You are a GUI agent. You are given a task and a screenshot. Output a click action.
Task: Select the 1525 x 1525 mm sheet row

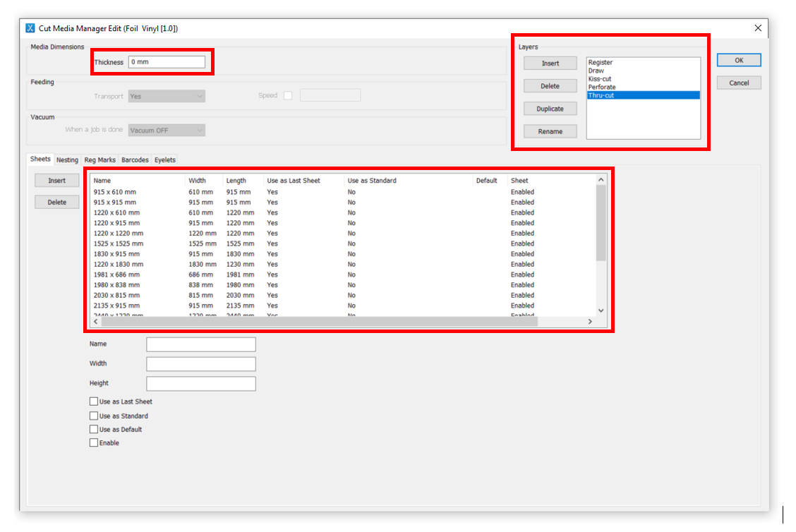pyautogui.click(x=343, y=243)
